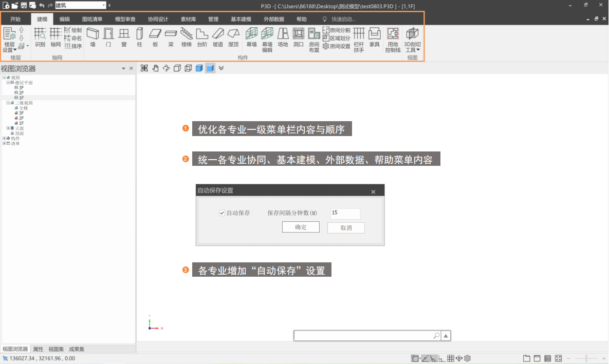
Task: Toggle the 自动保存 checkbox
Action: coord(222,213)
